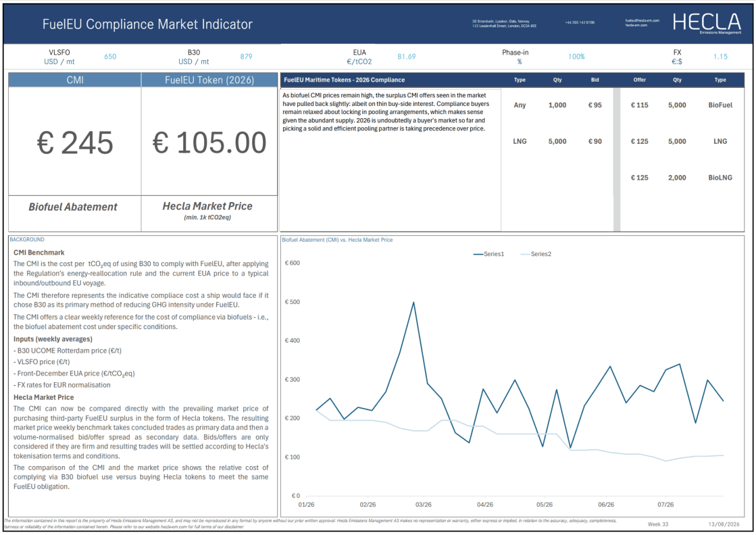Click the BioFuel offer type cell
The height and width of the screenshot is (535, 756).
click(720, 105)
